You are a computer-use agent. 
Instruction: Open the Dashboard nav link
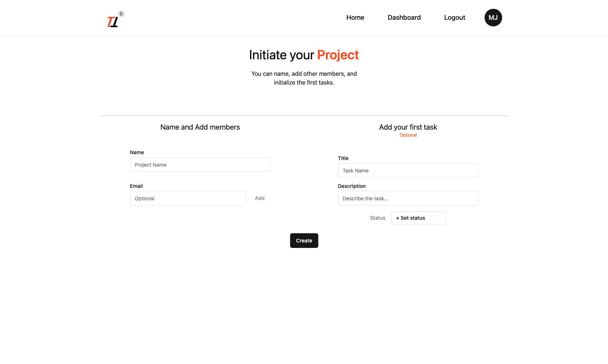coord(404,18)
